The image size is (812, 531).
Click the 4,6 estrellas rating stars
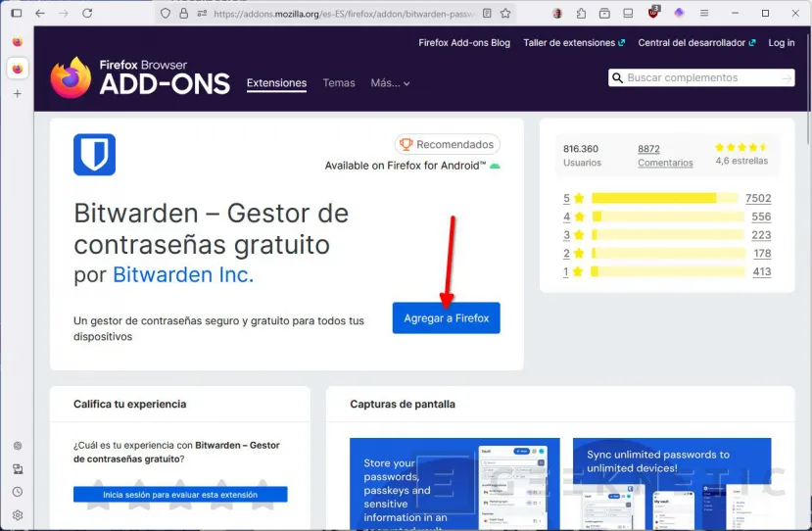click(x=741, y=147)
